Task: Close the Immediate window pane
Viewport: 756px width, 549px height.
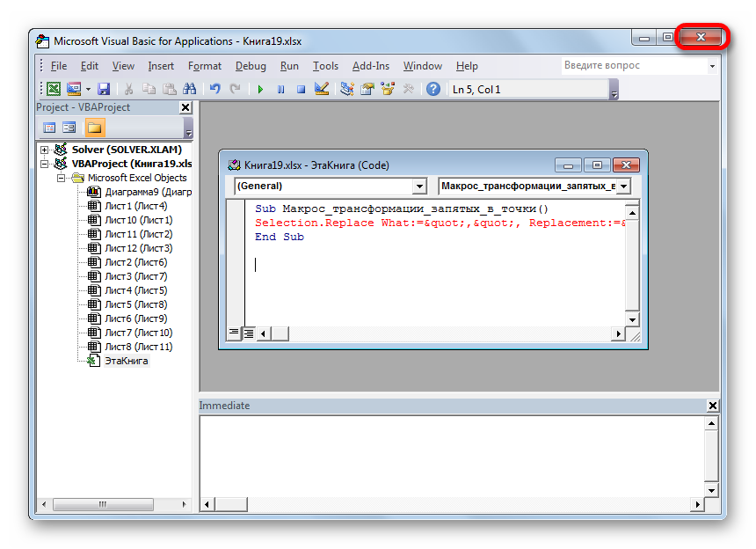Action: [712, 406]
